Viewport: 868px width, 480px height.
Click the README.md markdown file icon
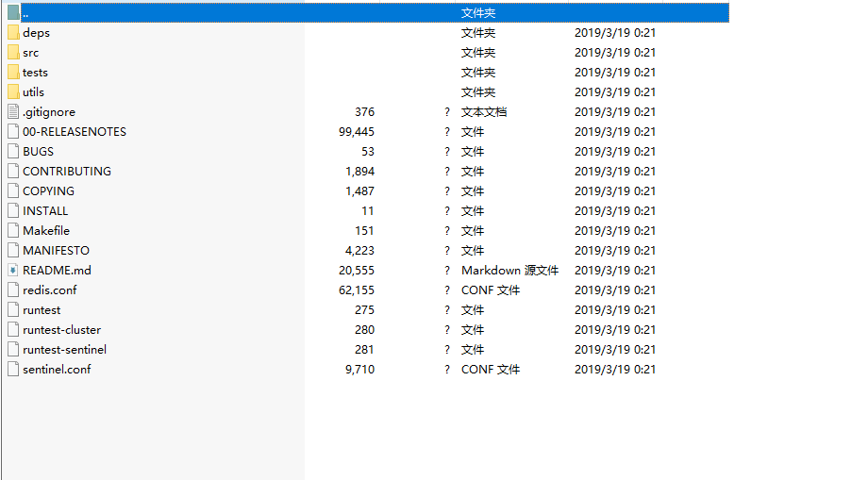tap(13, 271)
